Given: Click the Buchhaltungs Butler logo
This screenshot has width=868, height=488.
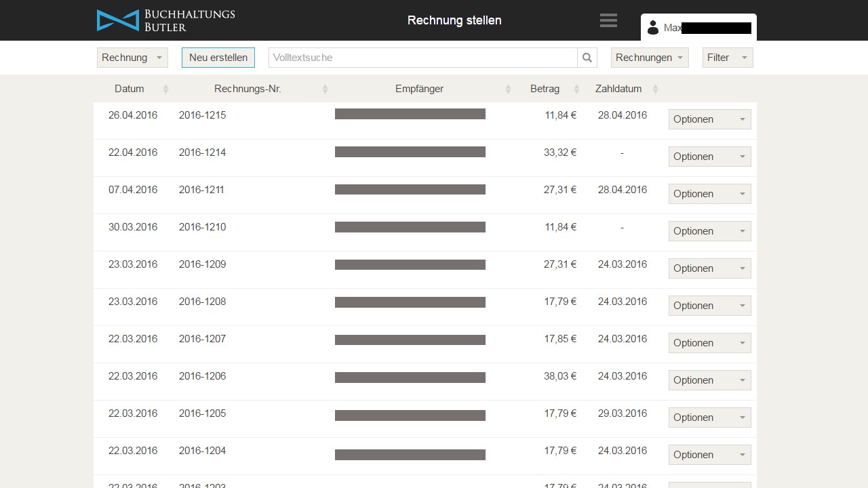Looking at the screenshot, I should pos(165,20).
